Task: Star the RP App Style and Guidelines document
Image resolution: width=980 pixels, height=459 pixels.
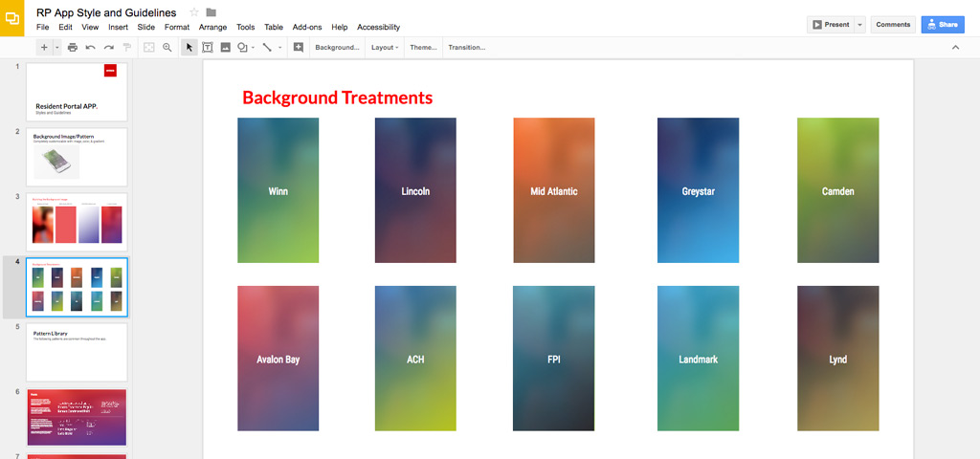Action: click(x=194, y=12)
